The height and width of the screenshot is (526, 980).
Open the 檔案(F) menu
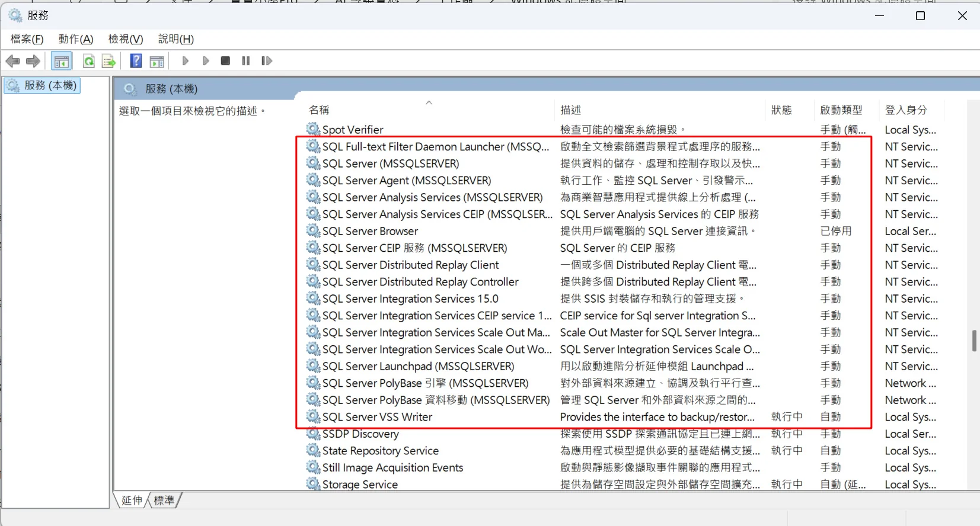pyautogui.click(x=27, y=39)
